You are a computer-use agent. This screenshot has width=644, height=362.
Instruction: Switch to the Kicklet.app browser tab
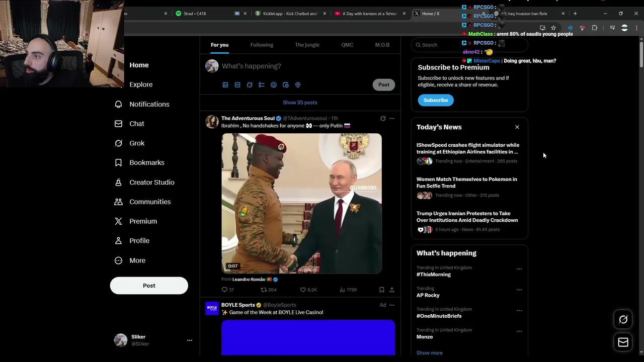[x=290, y=14]
